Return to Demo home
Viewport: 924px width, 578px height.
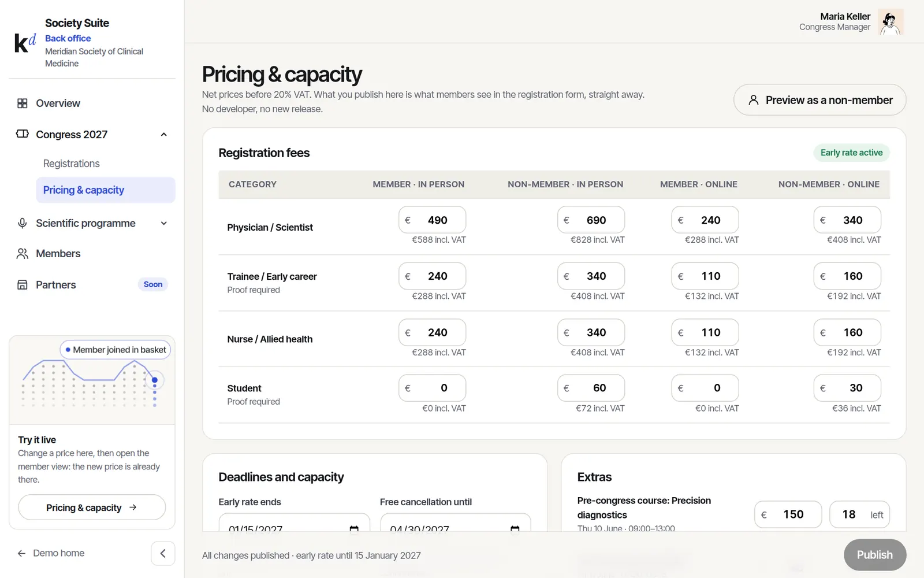click(x=51, y=553)
